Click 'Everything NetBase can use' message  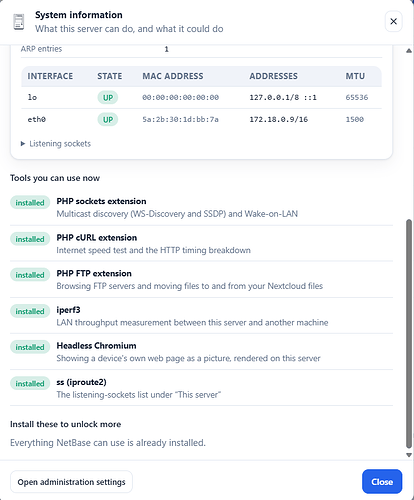[x=108, y=443]
